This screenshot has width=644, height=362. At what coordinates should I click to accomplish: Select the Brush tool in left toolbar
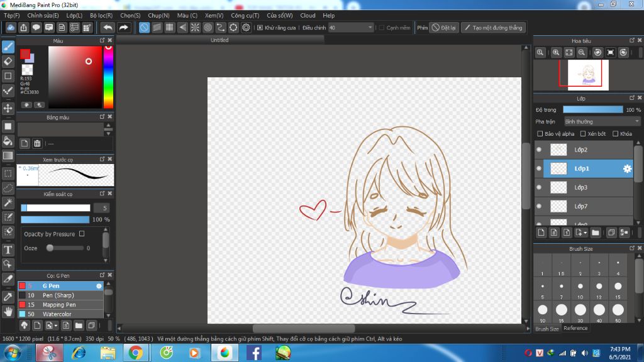tap(8, 47)
